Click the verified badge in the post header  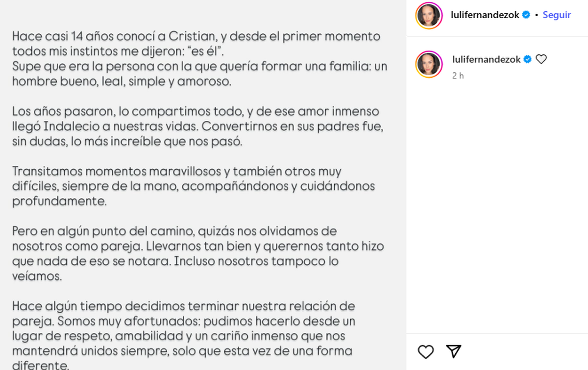[x=526, y=15]
